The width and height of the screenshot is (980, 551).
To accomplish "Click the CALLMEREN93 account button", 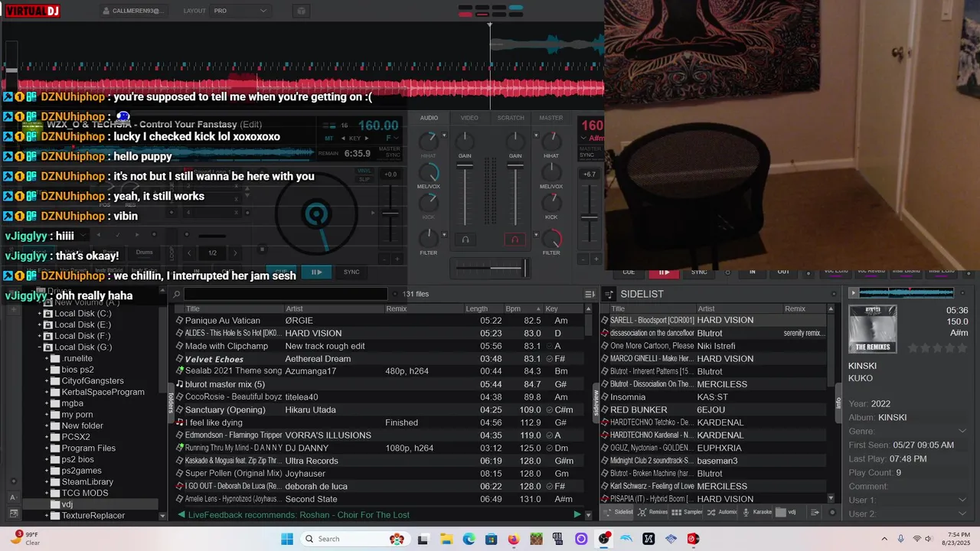I will [133, 11].
